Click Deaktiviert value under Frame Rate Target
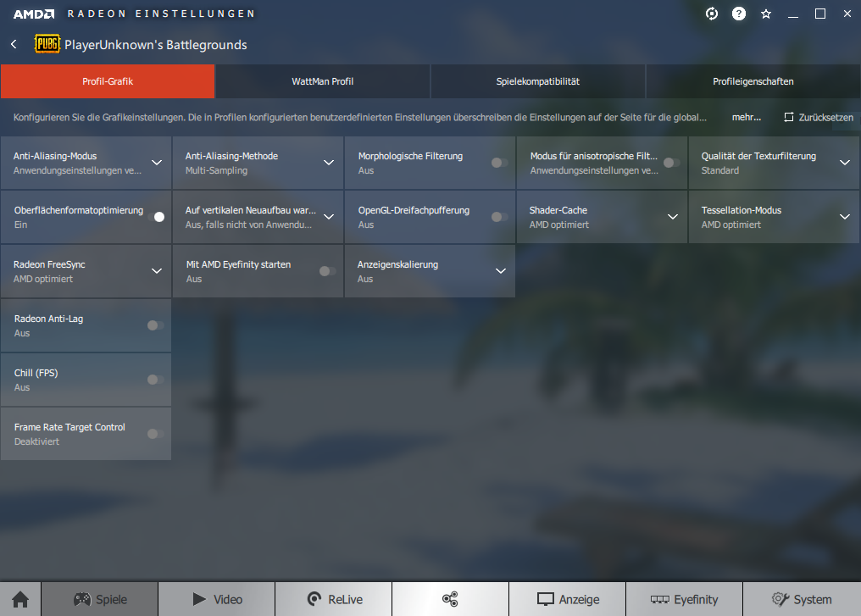Image resolution: width=861 pixels, height=616 pixels. (x=36, y=441)
